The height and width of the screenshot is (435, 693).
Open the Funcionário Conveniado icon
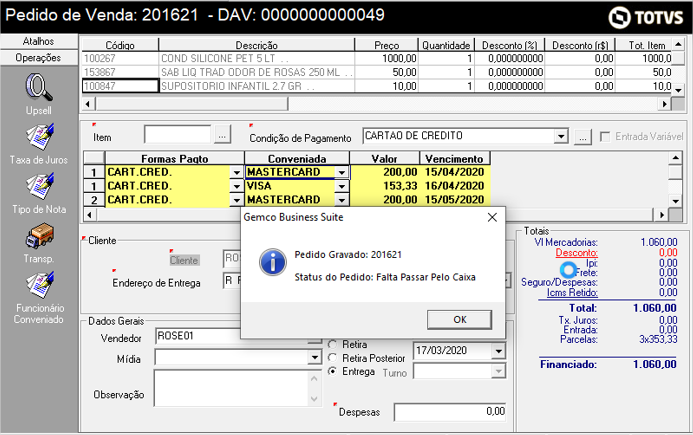click(40, 285)
